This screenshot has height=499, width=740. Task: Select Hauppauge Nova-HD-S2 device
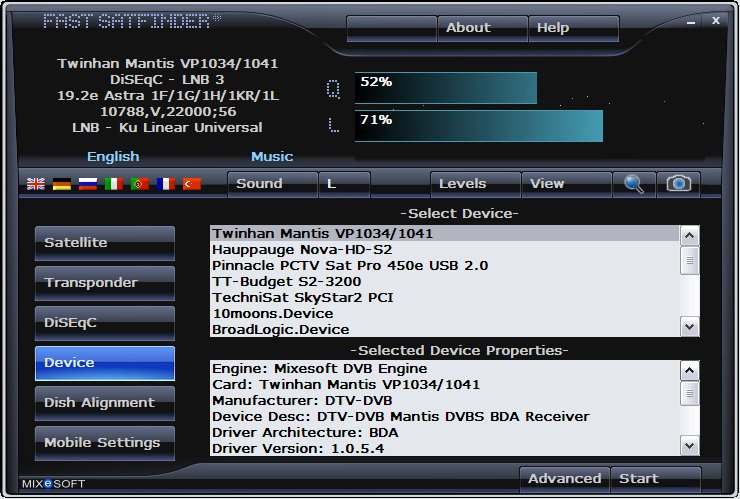tap(445, 250)
